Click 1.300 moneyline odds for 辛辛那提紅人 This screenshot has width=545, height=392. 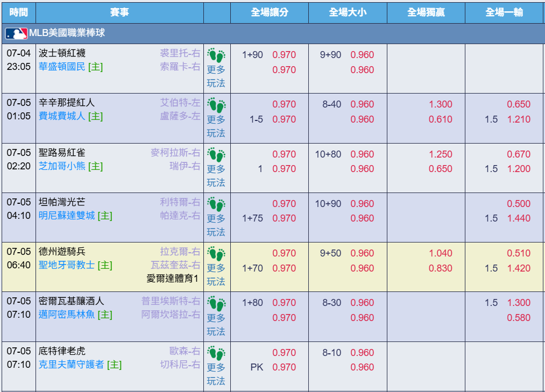pos(441,104)
